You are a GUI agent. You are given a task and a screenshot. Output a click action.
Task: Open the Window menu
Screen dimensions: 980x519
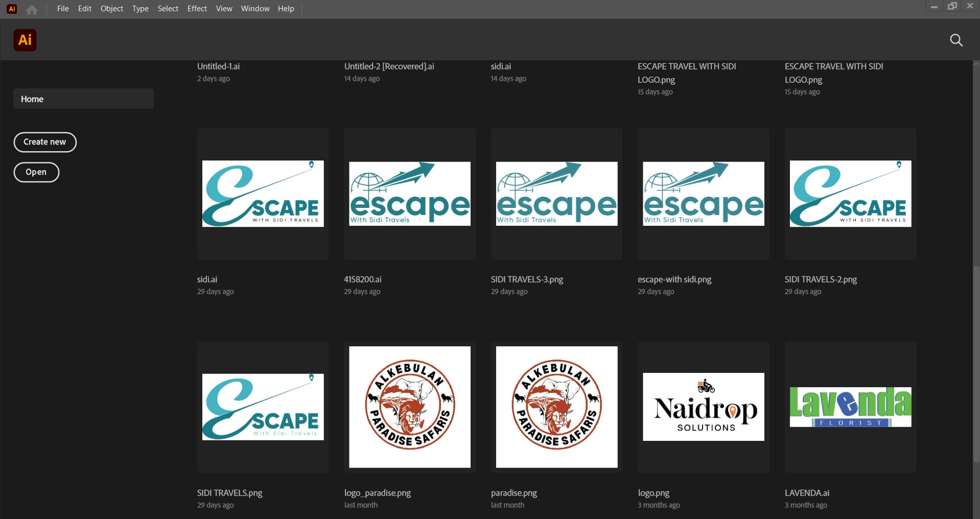click(255, 9)
